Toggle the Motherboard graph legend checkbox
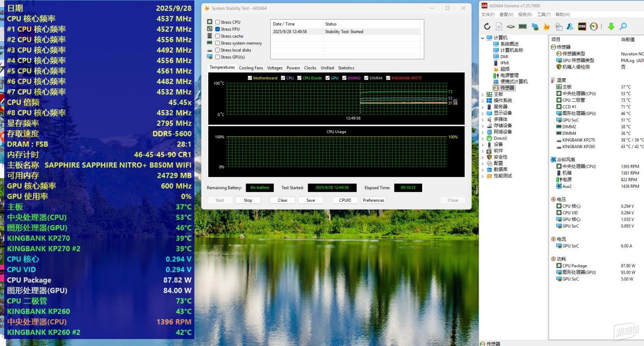This screenshot has height=346, width=644. 250,78
